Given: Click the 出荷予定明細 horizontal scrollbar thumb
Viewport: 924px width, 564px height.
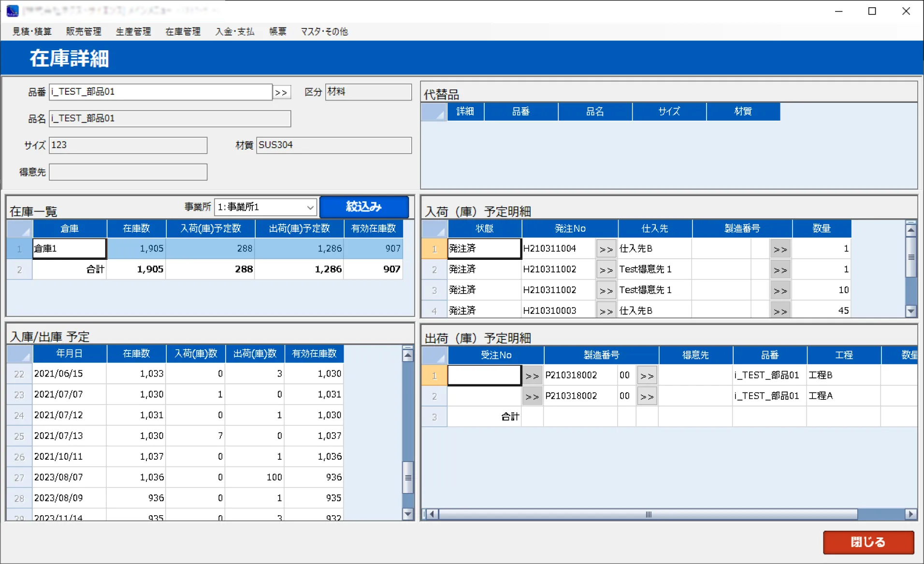Looking at the screenshot, I should [x=648, y=514].
